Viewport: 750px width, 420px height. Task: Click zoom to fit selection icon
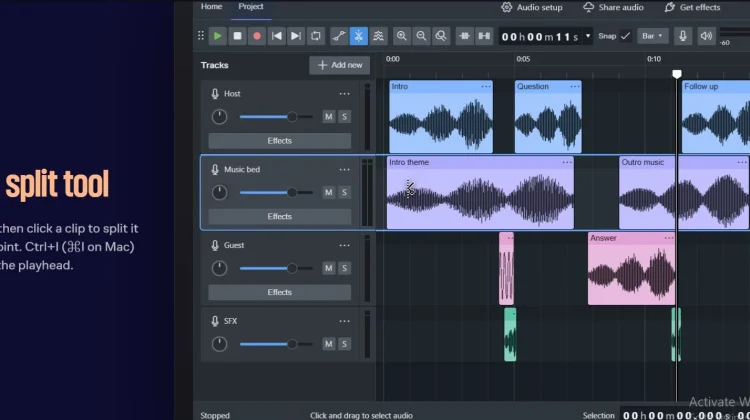click(441, 36)
